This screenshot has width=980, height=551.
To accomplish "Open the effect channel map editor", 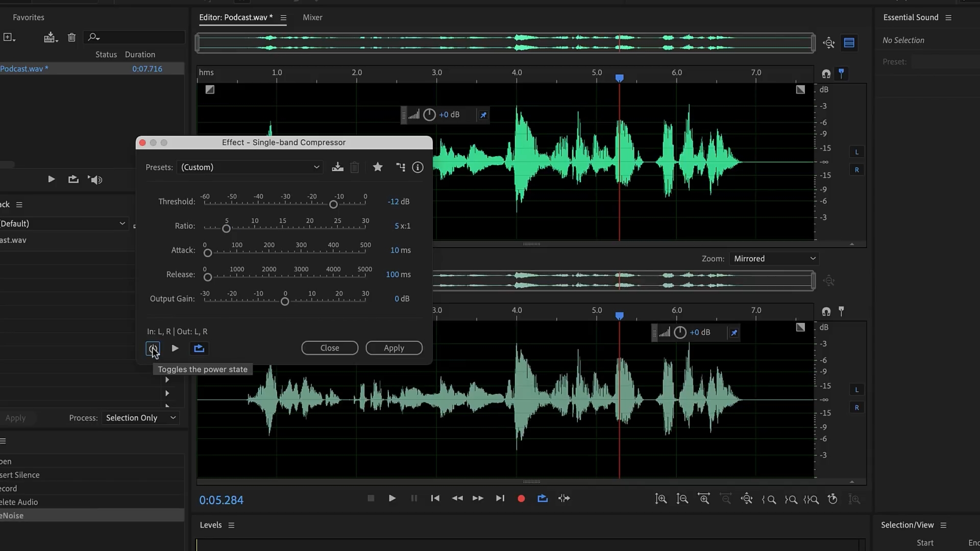I will tap(401, 167).
